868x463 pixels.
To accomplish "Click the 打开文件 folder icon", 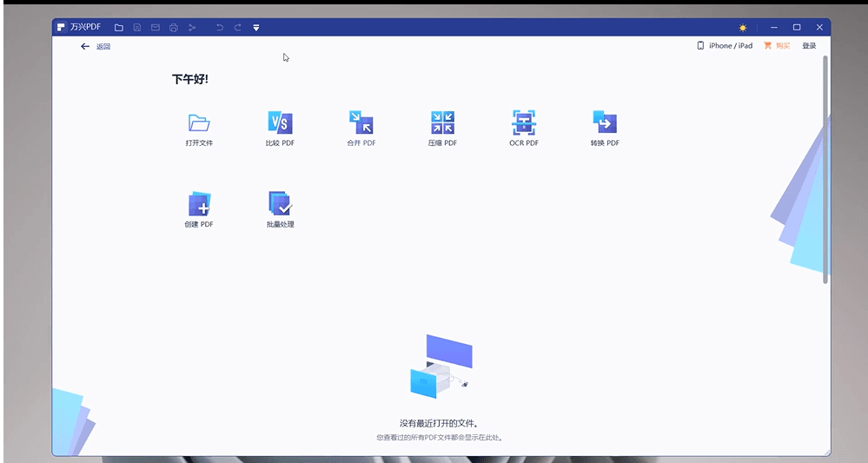I will pyautogui.click(x=199, y=122).
